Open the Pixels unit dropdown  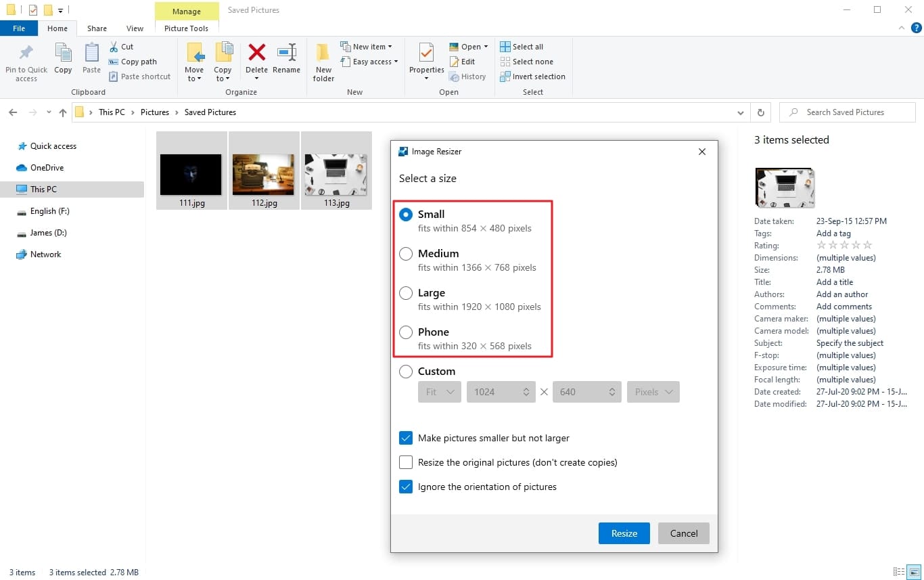point(652,392)
